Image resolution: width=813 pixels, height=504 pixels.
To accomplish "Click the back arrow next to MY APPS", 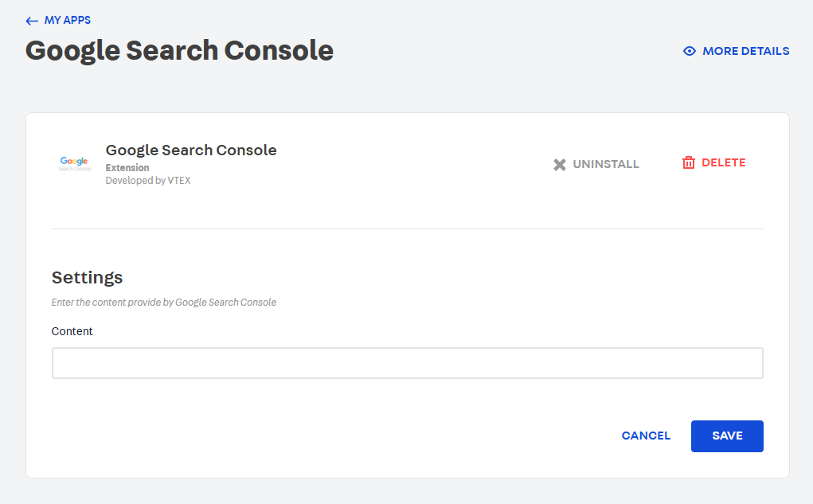I will tap(31, 20).
